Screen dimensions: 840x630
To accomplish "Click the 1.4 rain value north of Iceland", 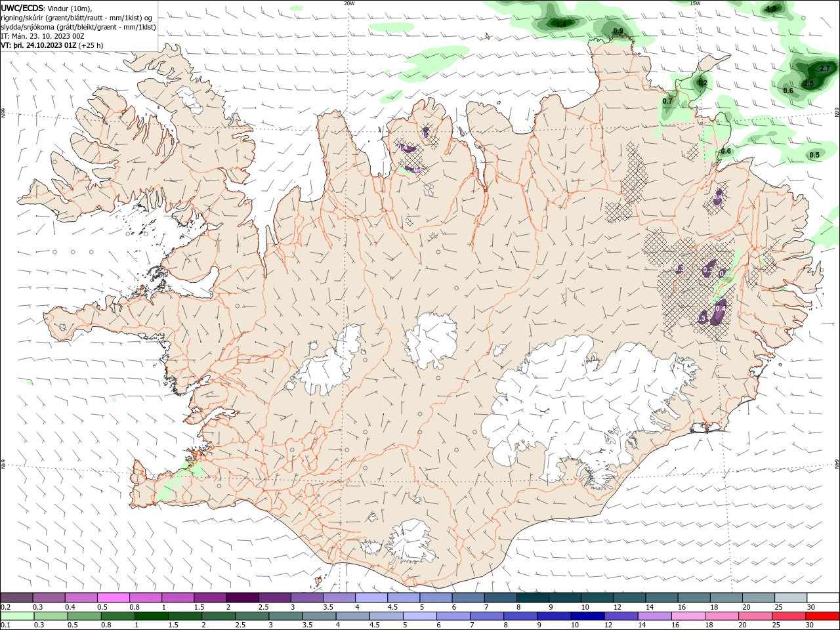I will [561, 24].
